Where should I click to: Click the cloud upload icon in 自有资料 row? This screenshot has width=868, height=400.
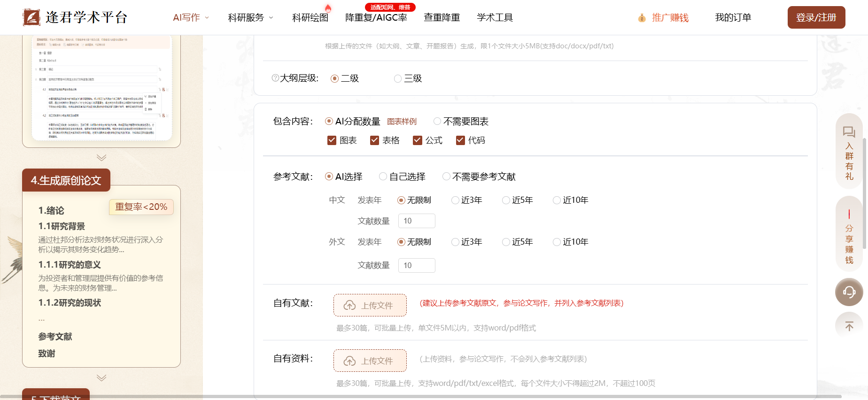(x=349, y=361)
